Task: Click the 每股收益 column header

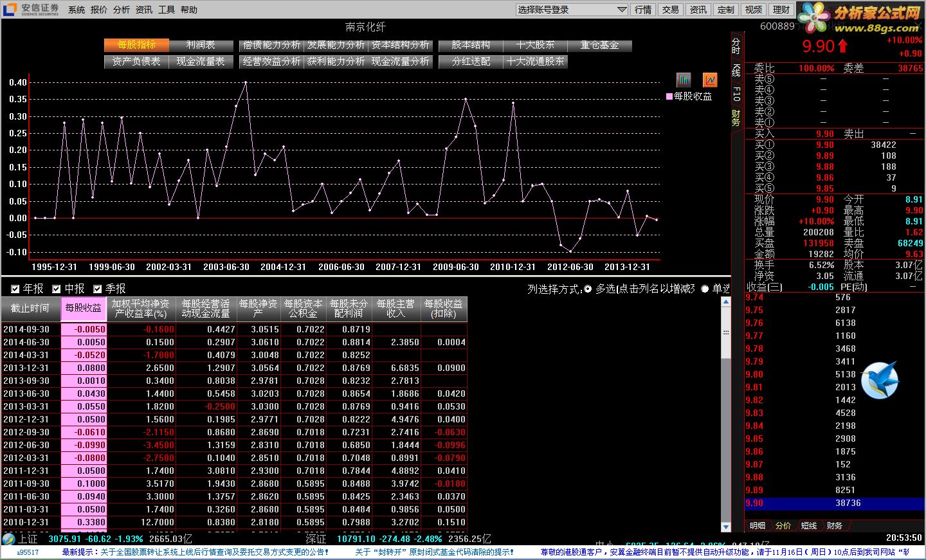Action: (84, 309)
